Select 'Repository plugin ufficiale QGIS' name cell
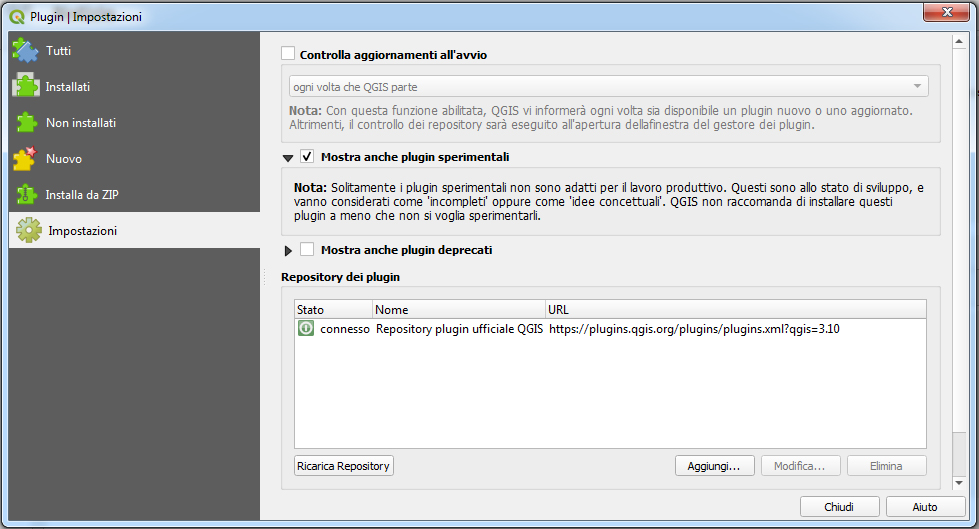The height and width of the screenshot is (529, 979). click(460, 329)
